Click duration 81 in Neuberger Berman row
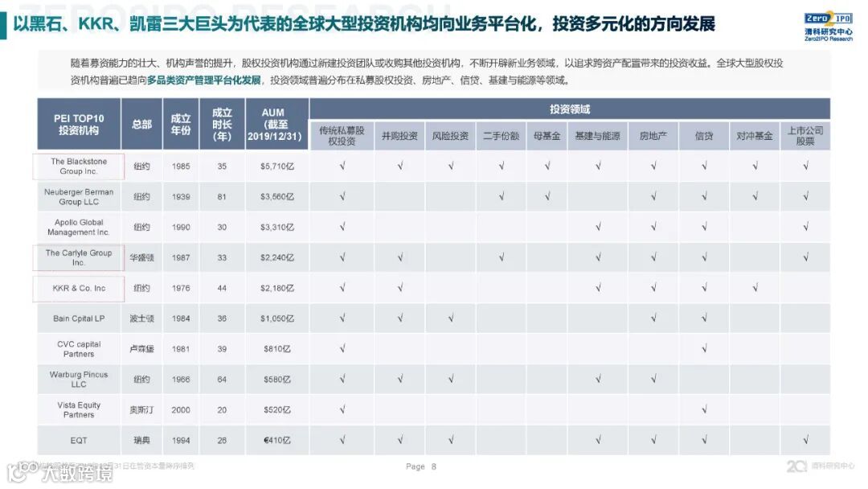The width and height of the screenshot is (868, 489). pyautogui.click(x=222, y=196)
